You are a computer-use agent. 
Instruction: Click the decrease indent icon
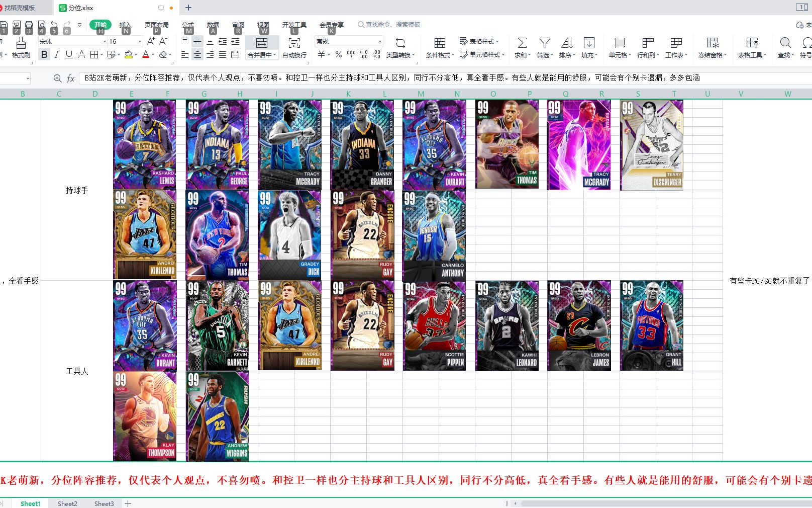point(223,41)
